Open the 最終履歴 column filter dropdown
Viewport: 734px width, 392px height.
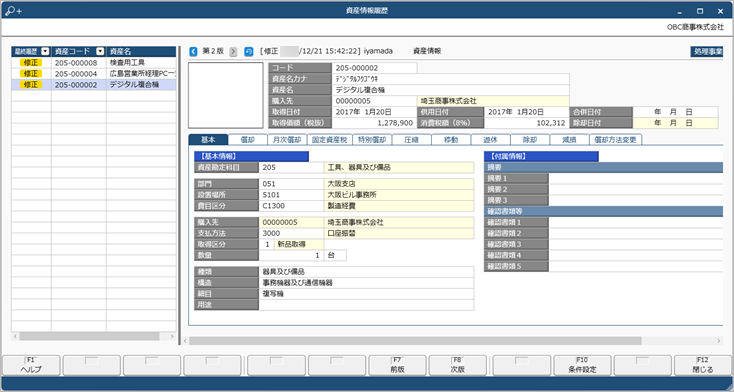tap(45, 52)
